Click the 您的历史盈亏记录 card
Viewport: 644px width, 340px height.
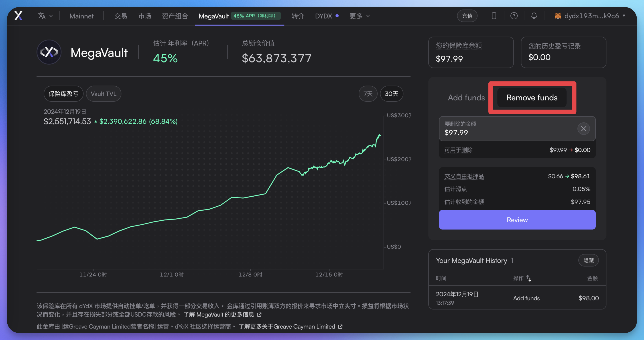pos(563,52)
